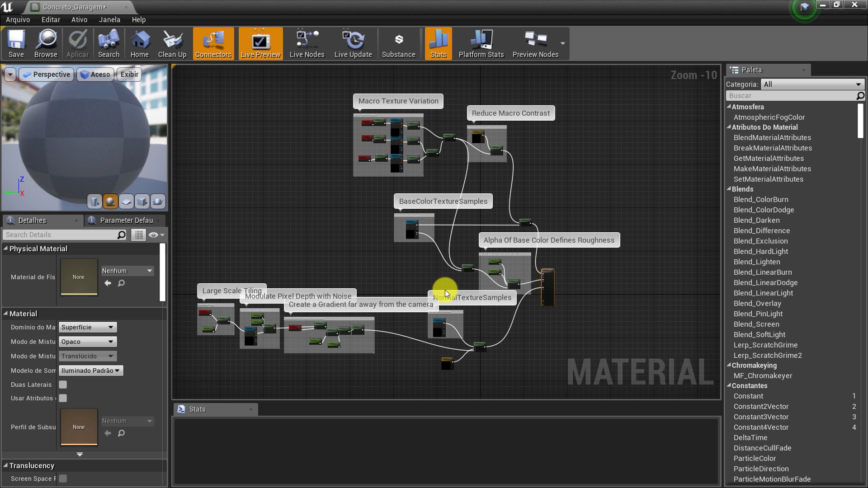Collapse the Blends category in Paleta
Screen dimensions: 868x488
729,189
